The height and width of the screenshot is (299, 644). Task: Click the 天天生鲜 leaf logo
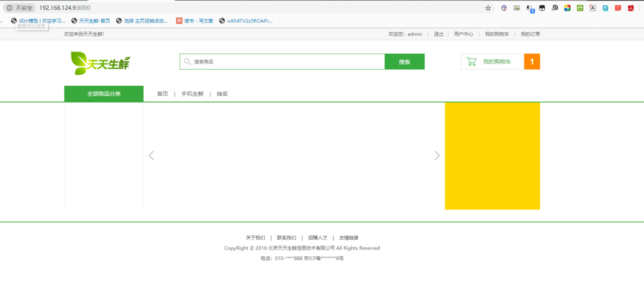pyautogui.click(x=100, y=63)
